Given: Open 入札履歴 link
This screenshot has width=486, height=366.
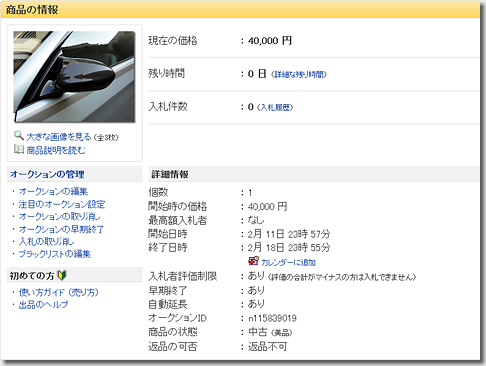Looking at the screenshot, I should tap(275, 107).
